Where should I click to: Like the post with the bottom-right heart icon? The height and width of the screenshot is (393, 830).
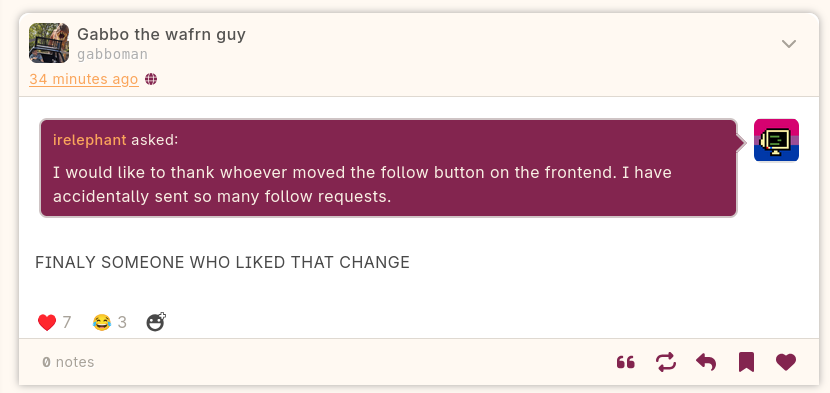pos(786,362)
